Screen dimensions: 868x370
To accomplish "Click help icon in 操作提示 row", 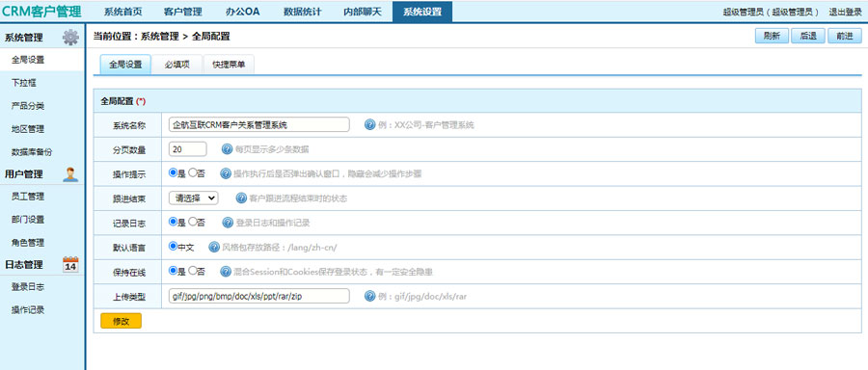I will coord(226,173).
